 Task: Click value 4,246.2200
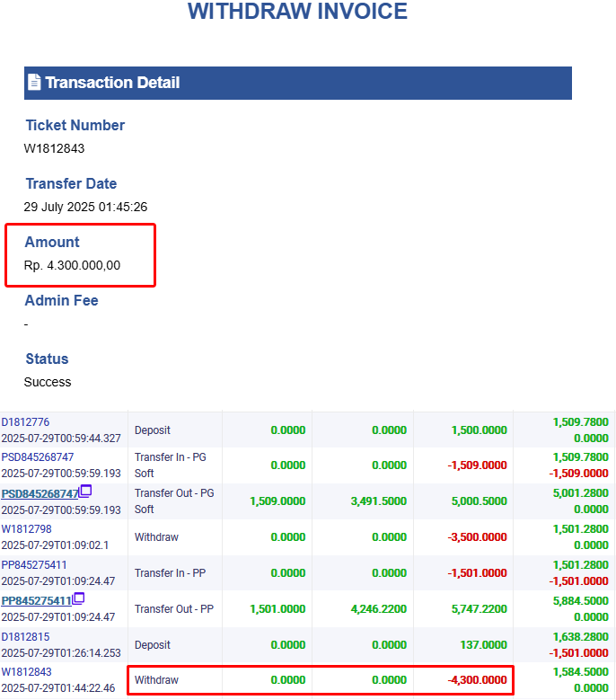[x=379, y=609]
